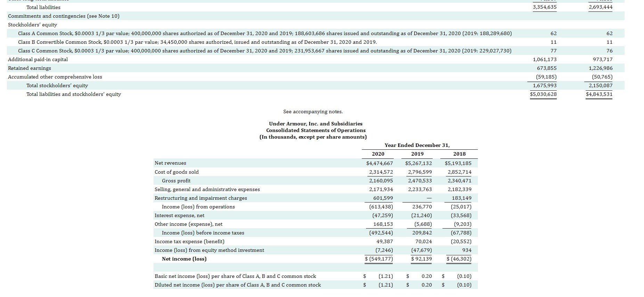Click the 673,855 retained earnings value
644x297 pixels.
coord(547,68)
